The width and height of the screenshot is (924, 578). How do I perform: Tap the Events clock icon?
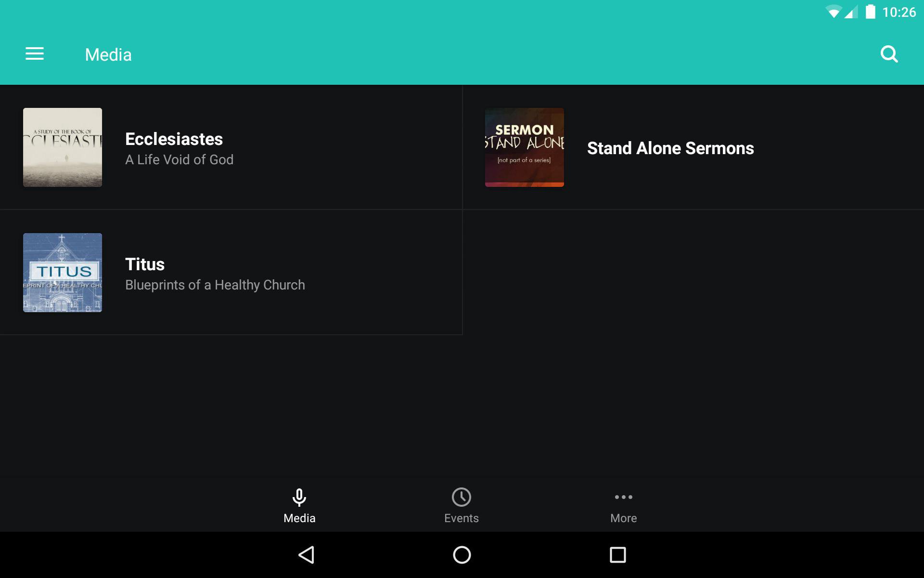coord(461,497)
